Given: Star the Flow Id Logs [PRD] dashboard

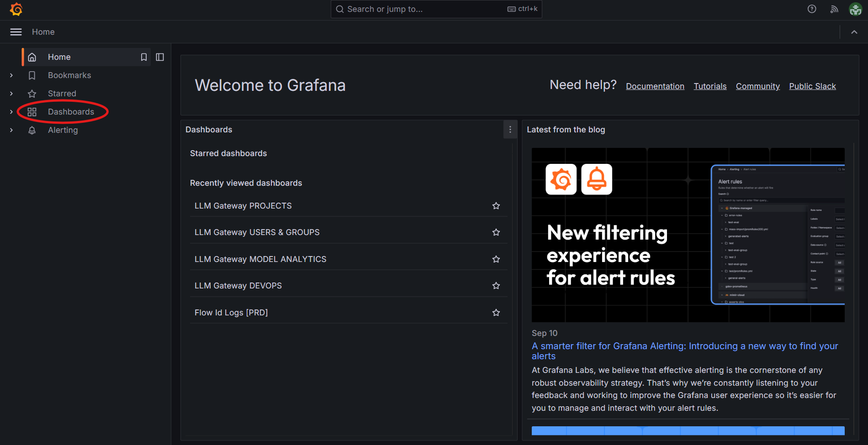Looking at the screenshot, I should (x=496, y=312).
